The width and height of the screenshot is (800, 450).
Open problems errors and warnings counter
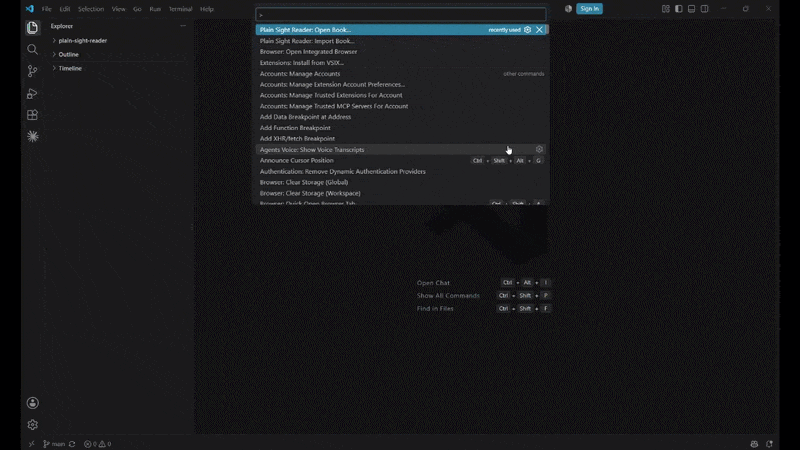(97, 444)
